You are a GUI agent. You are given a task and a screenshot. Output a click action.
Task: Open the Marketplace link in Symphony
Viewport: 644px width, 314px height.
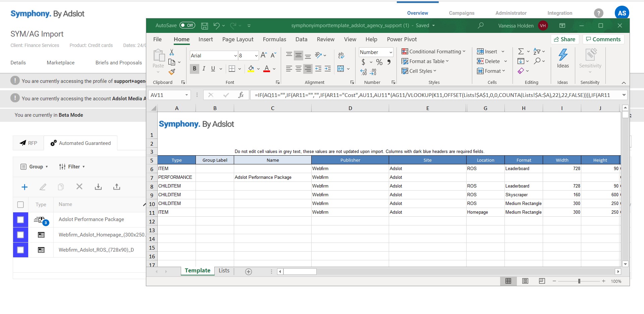(61, 63)
